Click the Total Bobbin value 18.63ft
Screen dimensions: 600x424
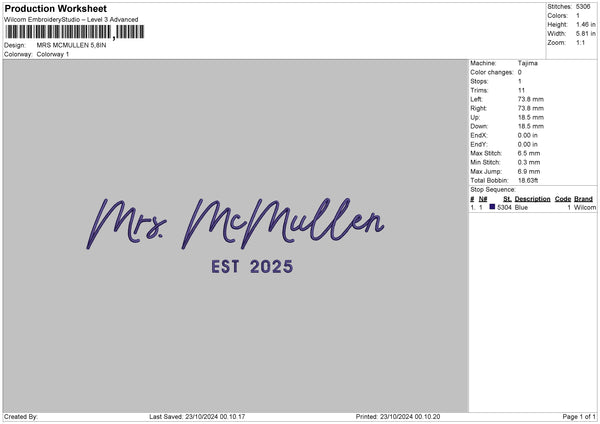tap(528, 180)
